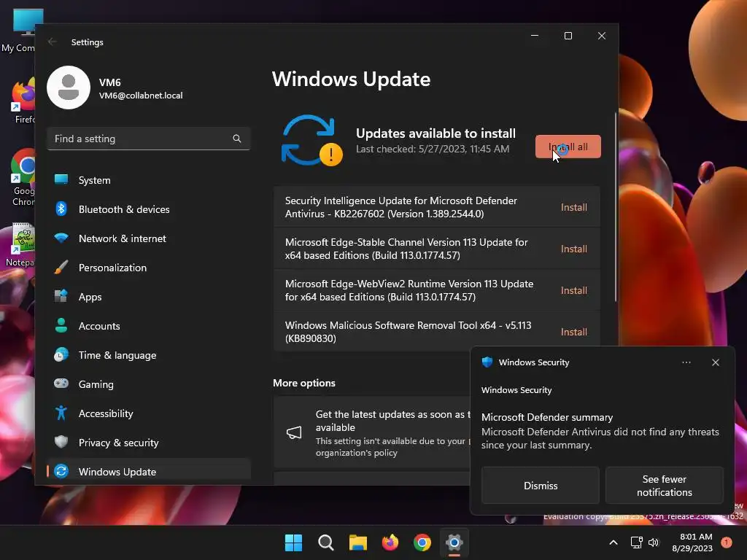The width and height of the screenshot is (747, 560).
Task: Click the megaphone icon beside latest updates
Action: point(294,432)
